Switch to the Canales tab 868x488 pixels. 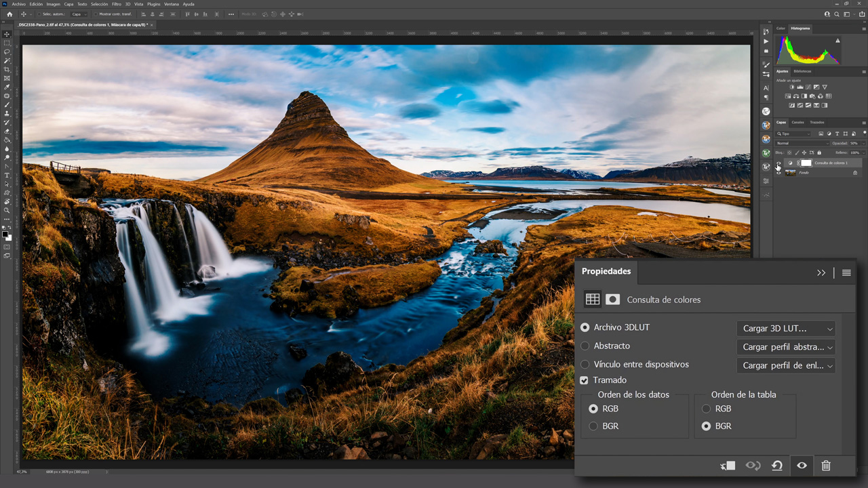point(797,123)
